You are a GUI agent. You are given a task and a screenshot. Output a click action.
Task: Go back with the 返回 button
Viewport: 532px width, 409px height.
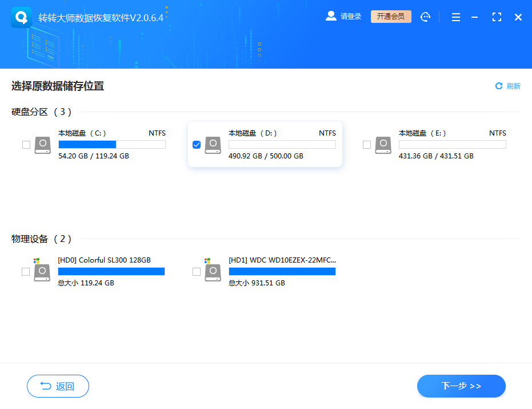58,386
